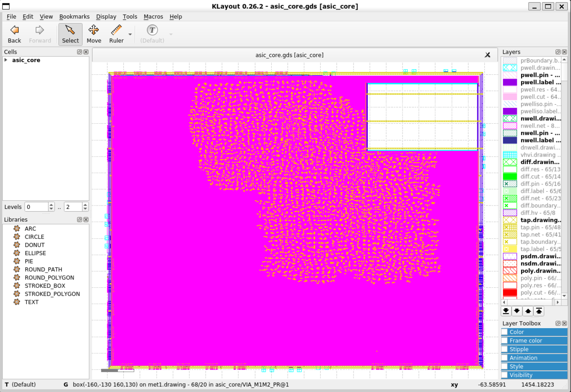Open the Ruler tool dropdown arrow
This screenshot has width=571, height=392.
coord(130,34)
